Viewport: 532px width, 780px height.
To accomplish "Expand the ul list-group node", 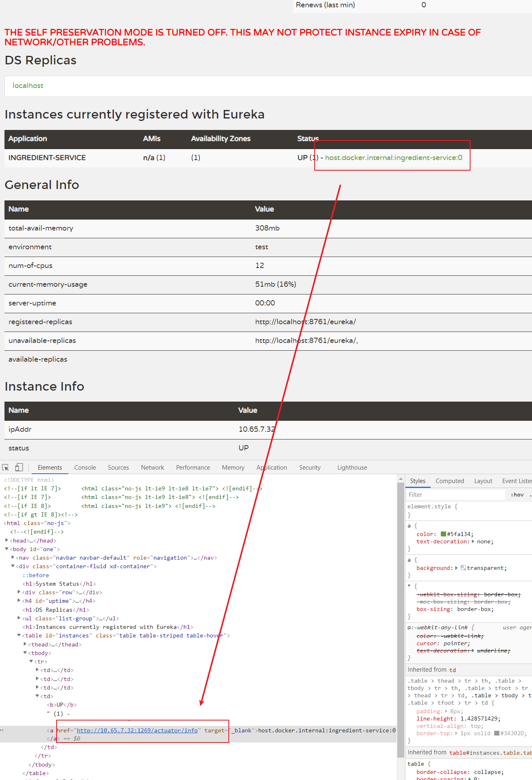I will [x=19, y=618].
